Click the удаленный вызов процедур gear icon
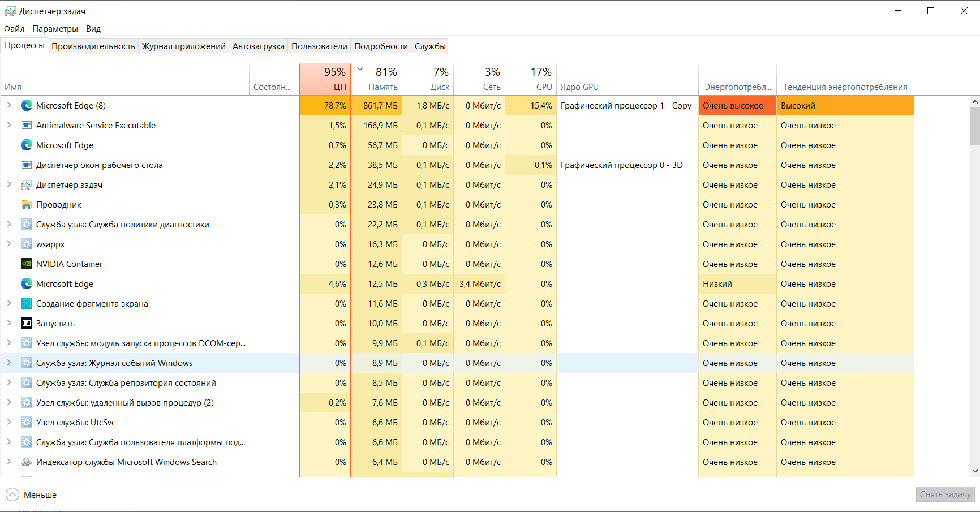 coord(27,402)
